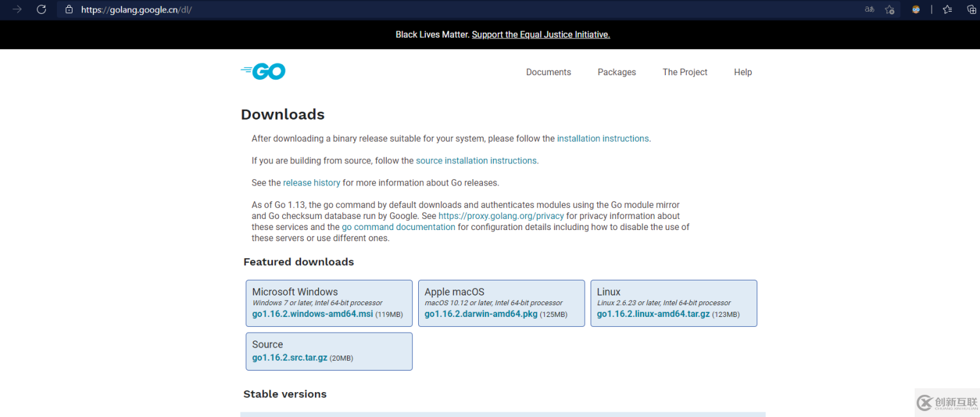Viewport: 980px width, 417px height.
Task: Reload the page with the refresh icon
Action: point(41,9)
